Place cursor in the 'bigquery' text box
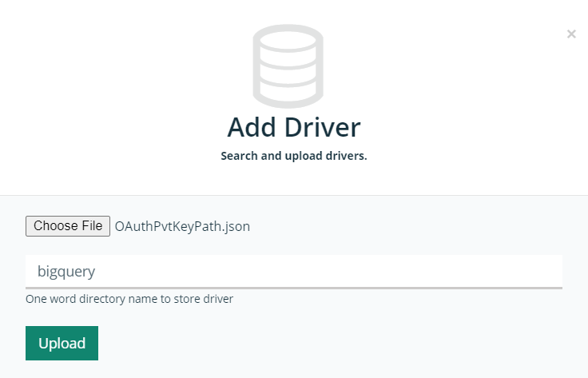This screenshot has height=378, width=588. (294, 271)
